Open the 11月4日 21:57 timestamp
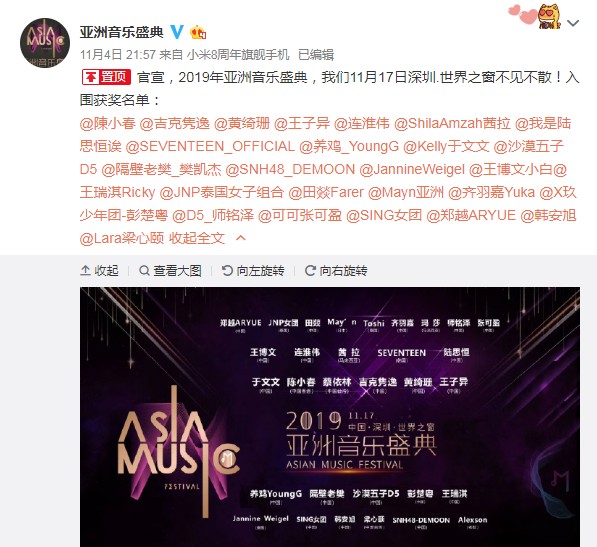 (118, 55)
